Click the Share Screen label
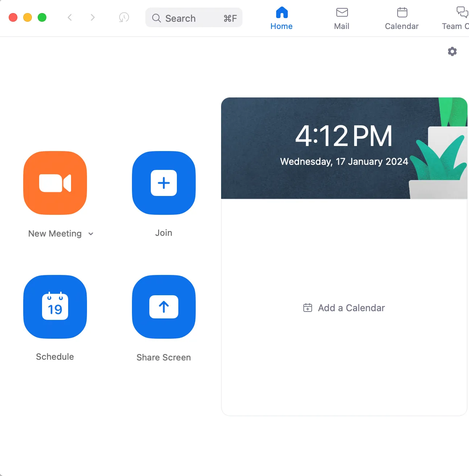469x476 pixels. click(x=164, y=358)
